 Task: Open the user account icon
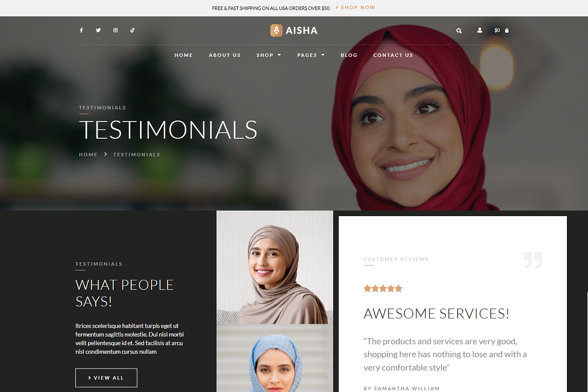pos(480,30)
